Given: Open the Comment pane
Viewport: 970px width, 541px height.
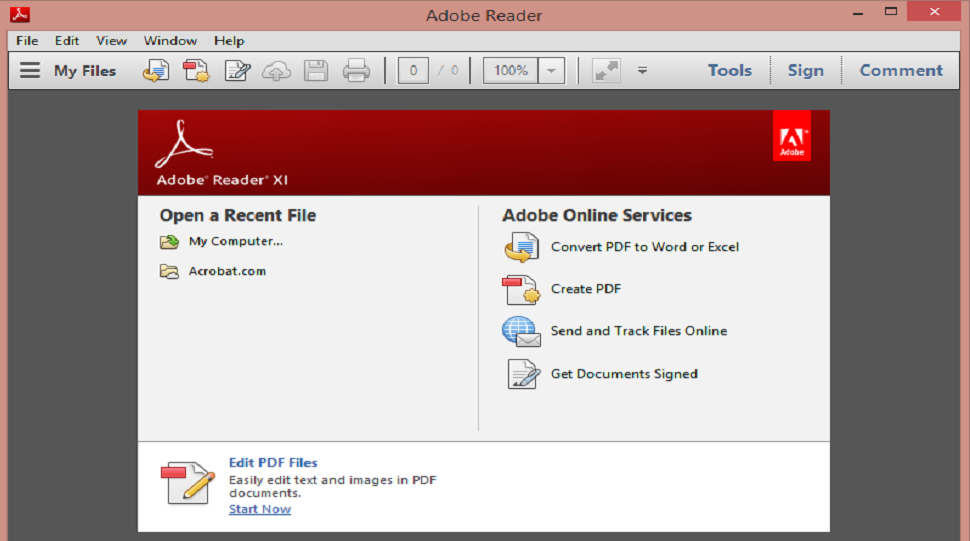Looking at the screenshot, I should pos(901,70).
